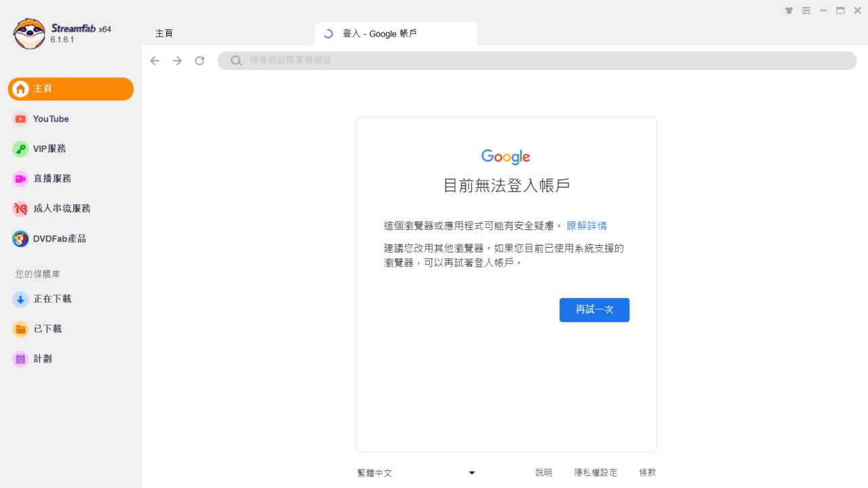Click the DVDFab mascot icon

[20, 239]
